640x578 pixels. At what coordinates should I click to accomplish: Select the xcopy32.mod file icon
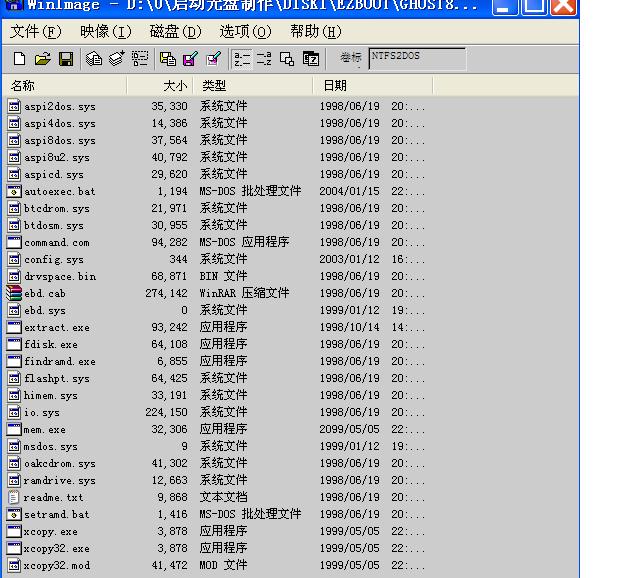(x=14, y=565)
